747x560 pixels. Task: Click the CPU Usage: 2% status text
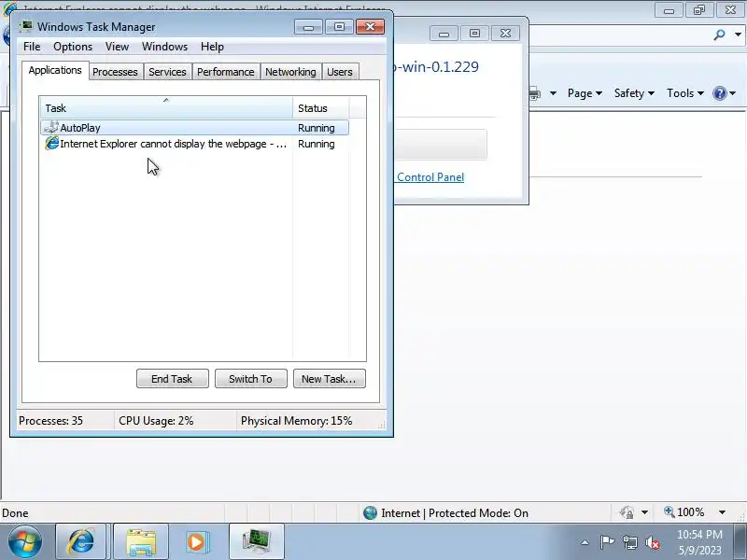pyautogui.click(x=156, y=421)
